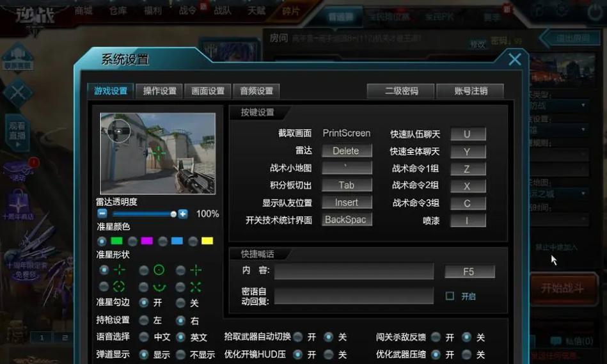Screen dimensions: 607x364
Task: Change the 积分板切出 key binding Tab
Action: click(347, 185)
